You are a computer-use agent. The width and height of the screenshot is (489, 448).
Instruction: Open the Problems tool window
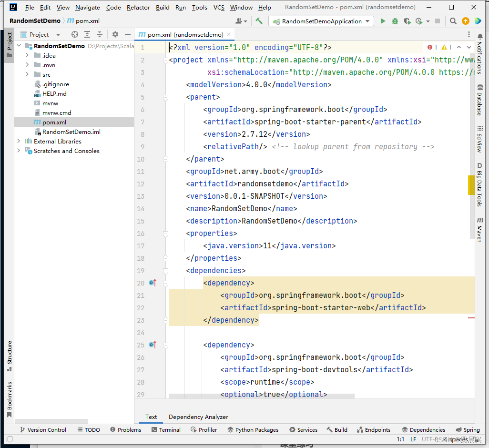tap(125, 429)
